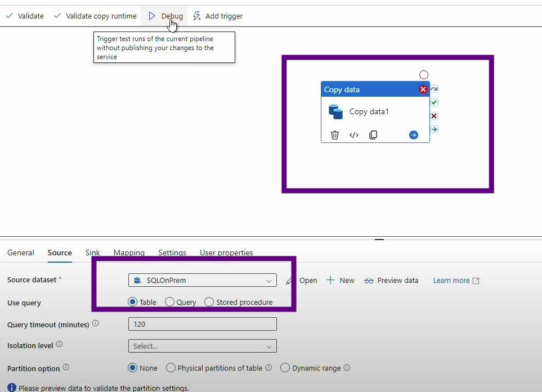Click the Copy data activity header bar
The height and width of the screenshot is (392, 542).
pos(375,89)
